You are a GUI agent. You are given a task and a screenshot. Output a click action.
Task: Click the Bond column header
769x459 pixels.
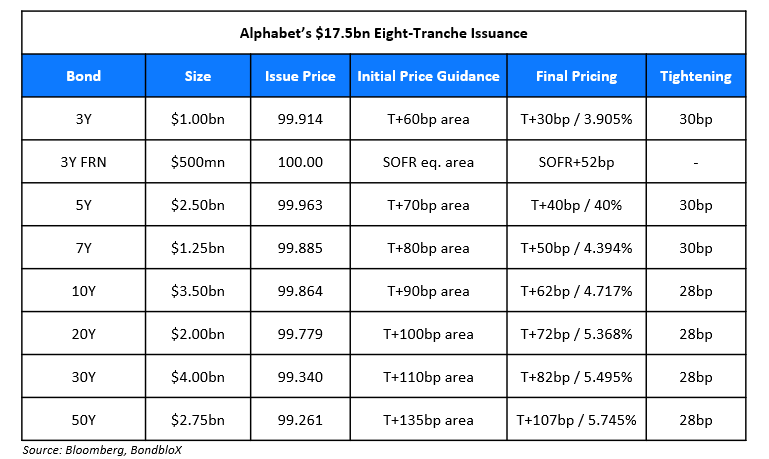(x=84, y=76)
